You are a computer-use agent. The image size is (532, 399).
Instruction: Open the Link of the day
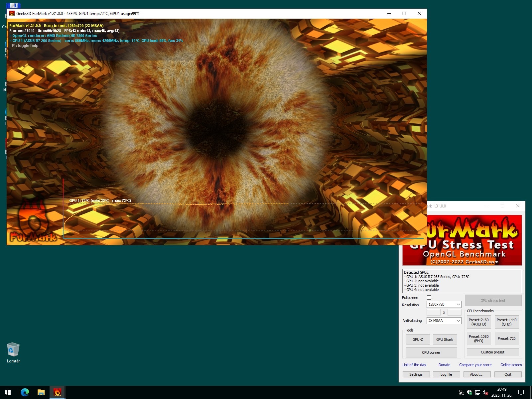[x=414, y=365]
